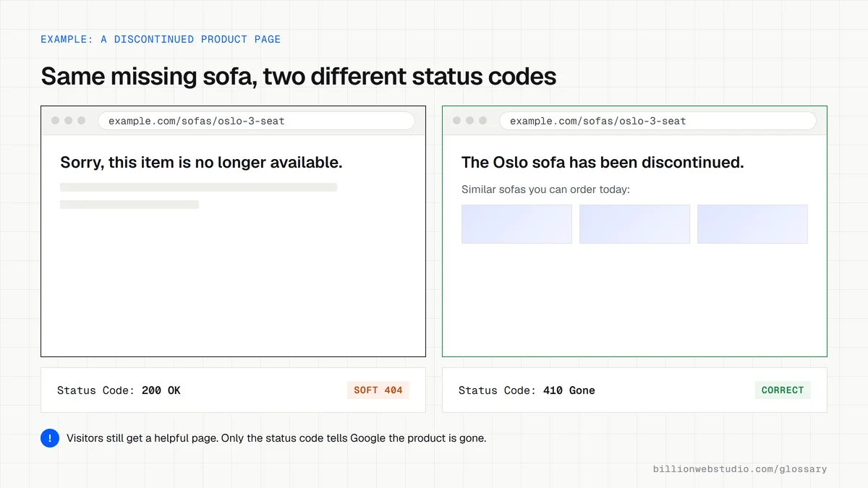This screenshot has height=488, width=868.
Task: Click the 'Status Code: 200 OK' text
Action: (x=119, y=390)
